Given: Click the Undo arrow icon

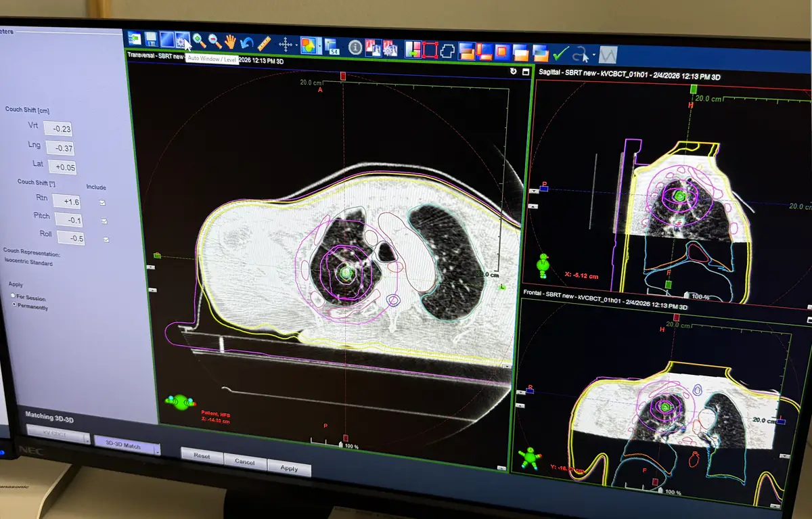Looking at the screenshot, I should click(x=246, y=42).
